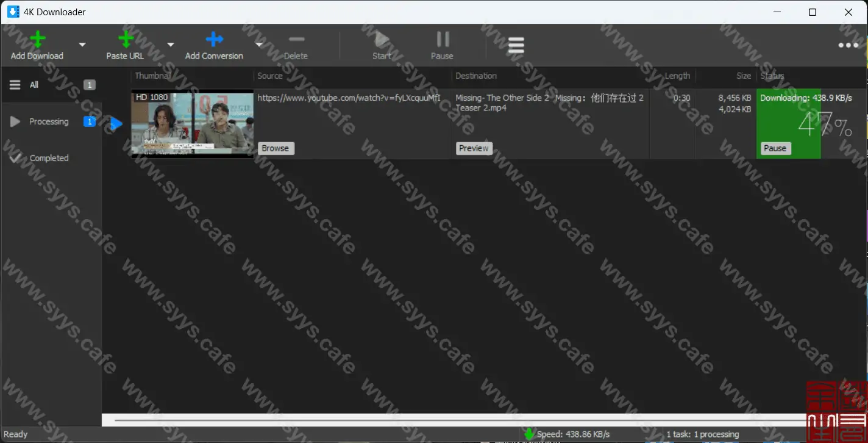Click the Add Conversion blue plus icon
This screenshot has height=443, width=868.
214,40
